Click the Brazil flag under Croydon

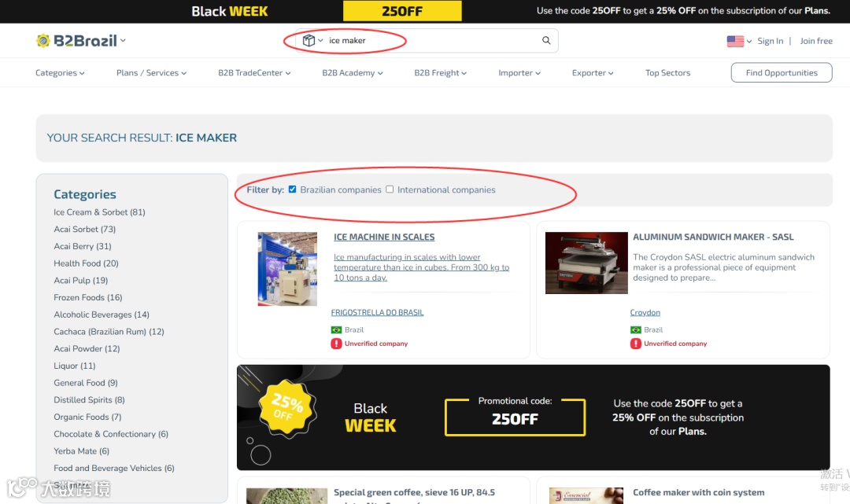click(x=635, y=329)
